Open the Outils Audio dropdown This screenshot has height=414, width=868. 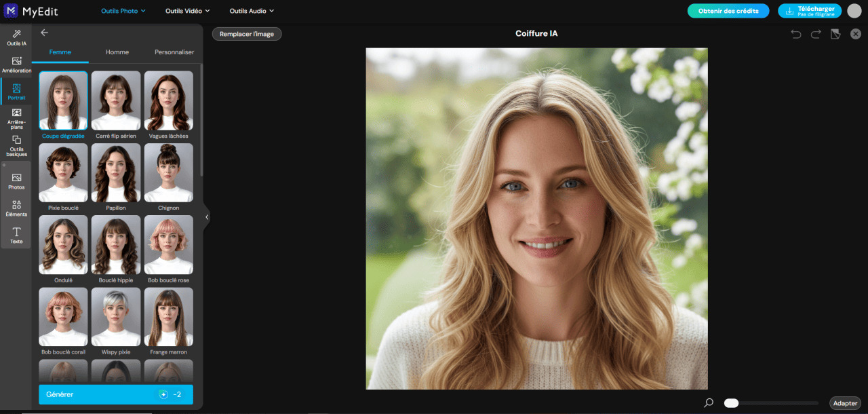(x=251, y=11)
